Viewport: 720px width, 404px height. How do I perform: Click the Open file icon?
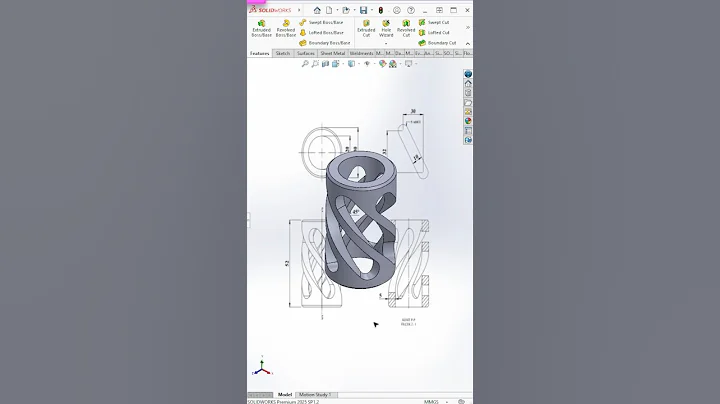(346, 10)
